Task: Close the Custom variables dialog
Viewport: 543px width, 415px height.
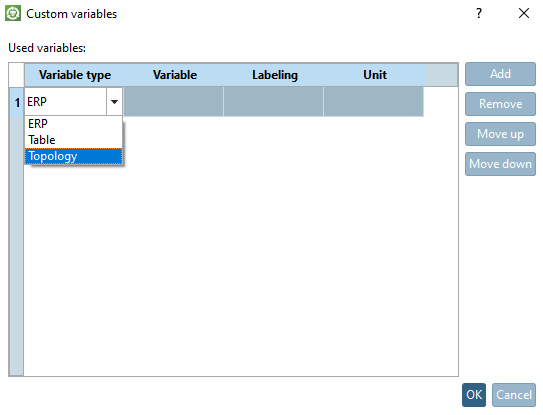Action: point(524,14)
